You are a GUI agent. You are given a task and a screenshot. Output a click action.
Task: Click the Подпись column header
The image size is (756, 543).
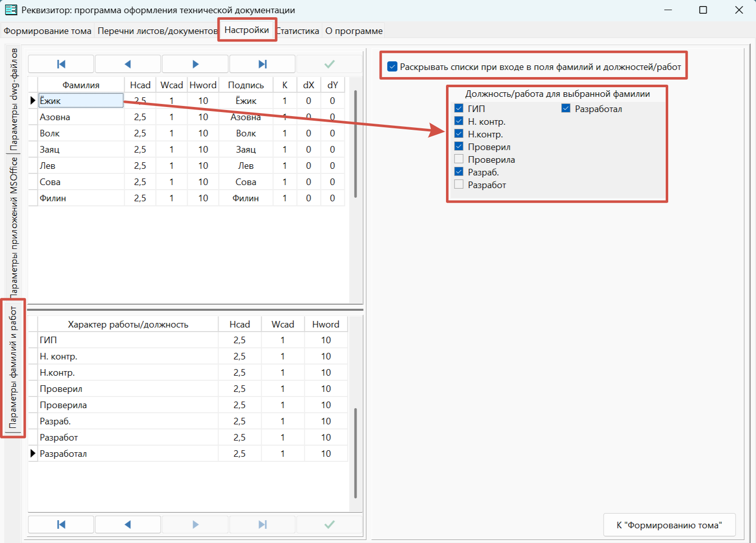(246, 85)
